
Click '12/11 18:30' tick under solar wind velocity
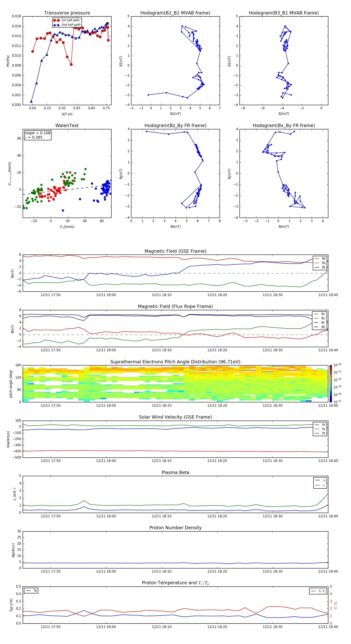[273, 461]
